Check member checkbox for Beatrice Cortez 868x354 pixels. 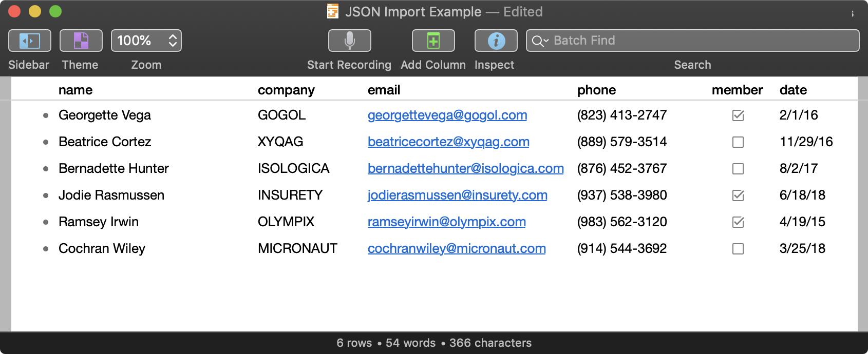pos(738,142)
